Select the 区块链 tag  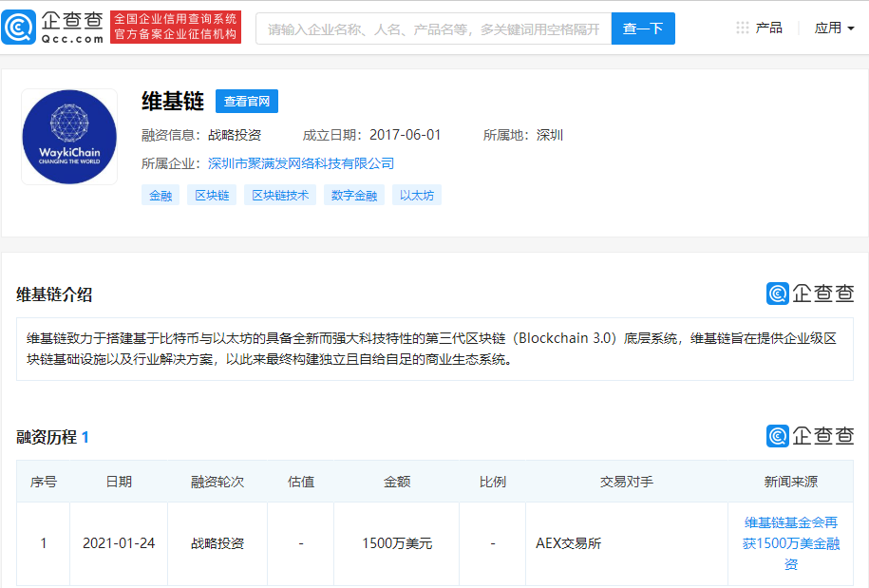(211, 195)
